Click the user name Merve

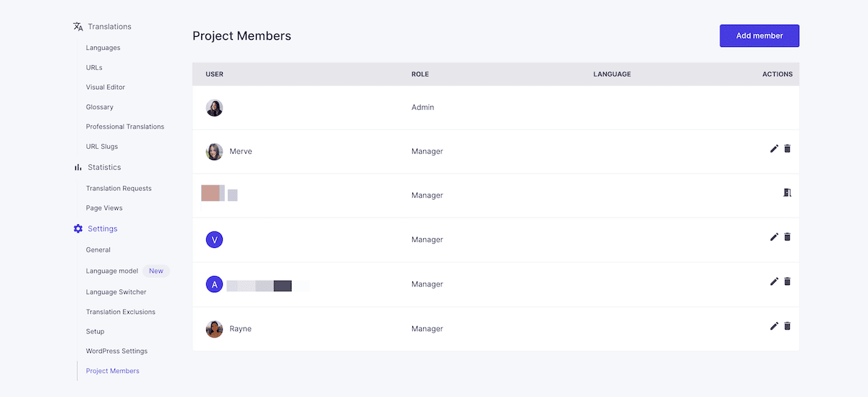pyautogui.click(x=241, y=151)
